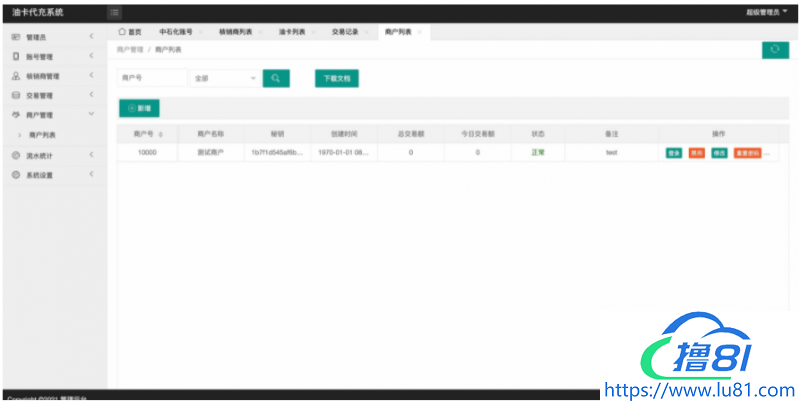800x401 pixels.
Task: Click the green refresh icon button
Action: (775, 50)
